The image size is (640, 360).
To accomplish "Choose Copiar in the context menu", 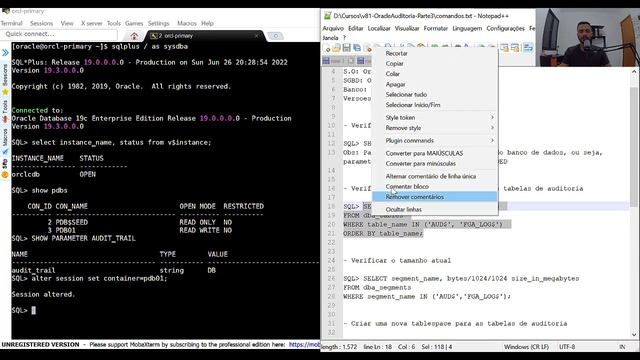I will pos(435,64).
